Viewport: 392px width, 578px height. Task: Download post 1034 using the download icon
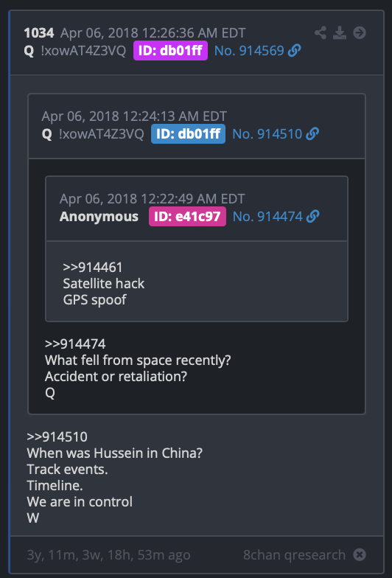point(340,33)
